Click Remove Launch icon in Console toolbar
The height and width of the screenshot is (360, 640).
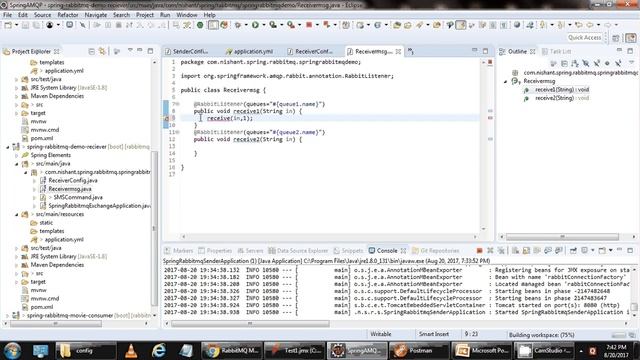pyautogui.click(x=490, y=251)
